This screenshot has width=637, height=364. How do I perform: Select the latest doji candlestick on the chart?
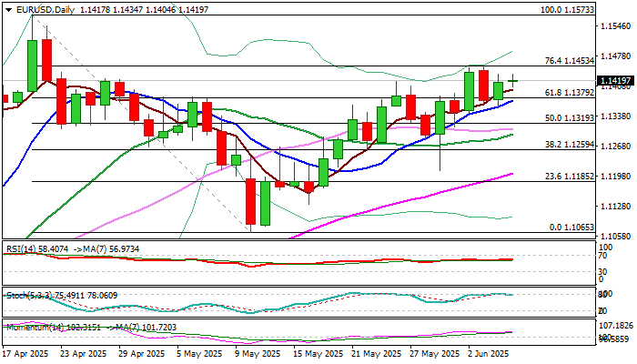click(513, 81)
